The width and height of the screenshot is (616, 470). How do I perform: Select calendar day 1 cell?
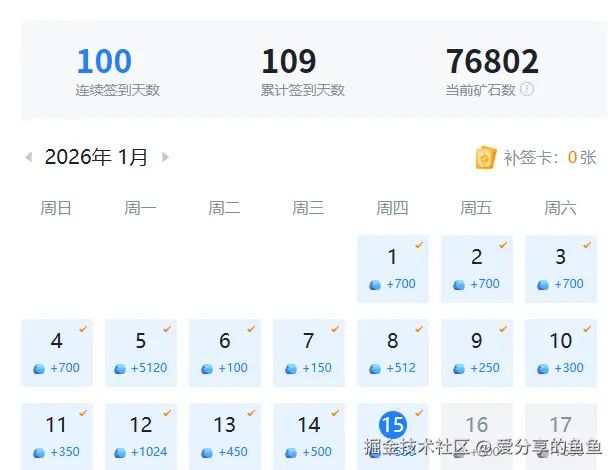tap(393, 269)
